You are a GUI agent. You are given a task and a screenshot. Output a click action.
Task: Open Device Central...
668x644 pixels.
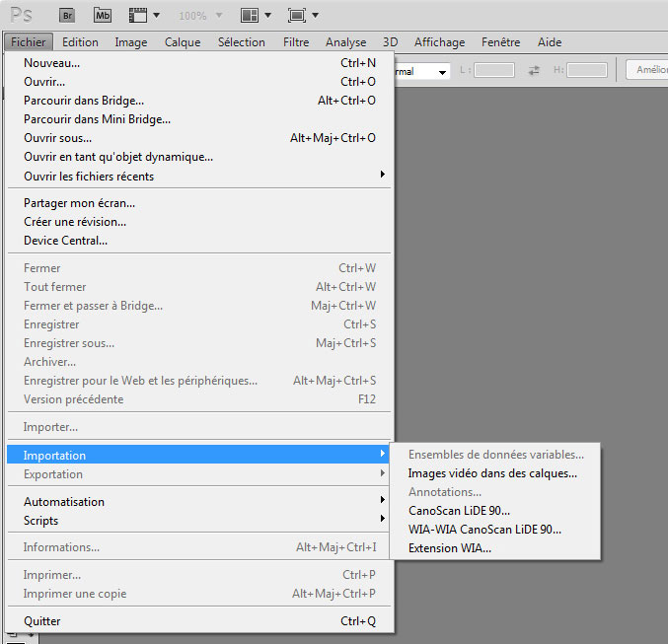pyautogui.click(x=199, y=241)
